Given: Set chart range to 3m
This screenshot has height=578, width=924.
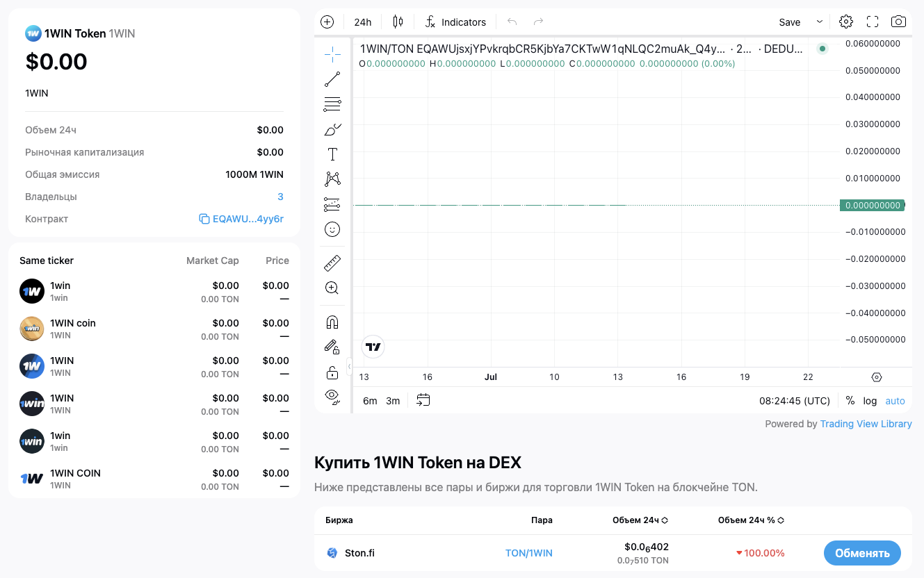Looking at the screenshot, I should (393, 400).
